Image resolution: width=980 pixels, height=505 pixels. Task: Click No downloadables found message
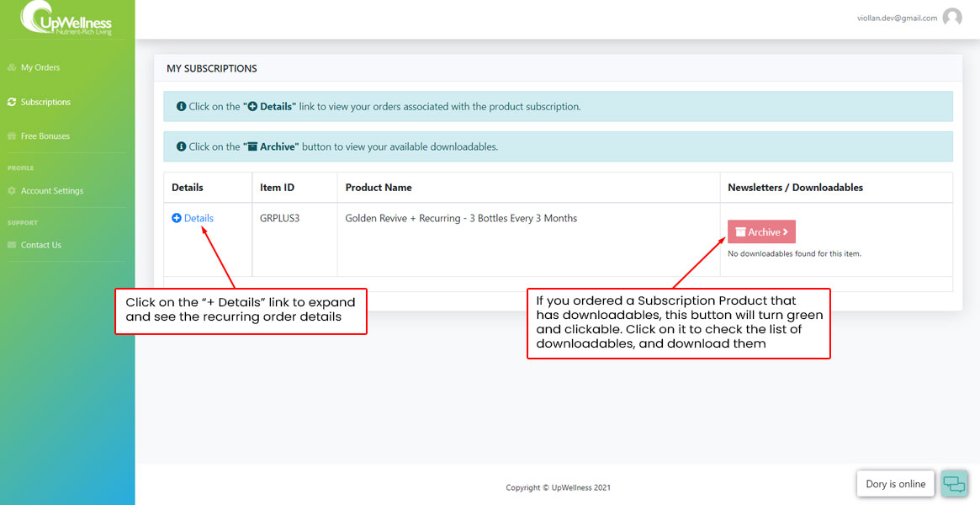coord(795,253)
